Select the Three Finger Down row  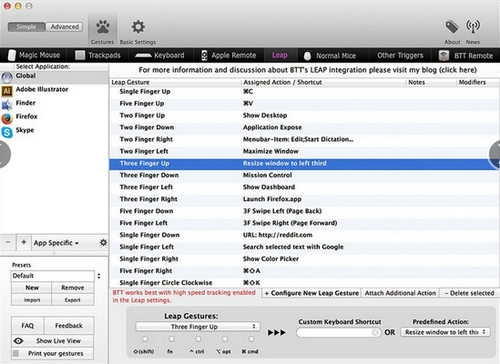coord(304,175)
